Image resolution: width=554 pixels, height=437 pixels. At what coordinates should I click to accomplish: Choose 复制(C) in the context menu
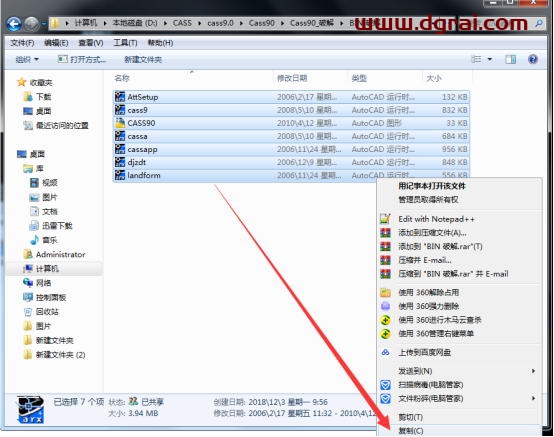(x=411, y=431)
